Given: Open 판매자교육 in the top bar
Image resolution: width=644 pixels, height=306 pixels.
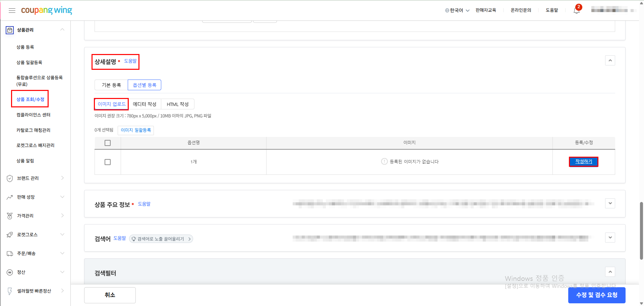Looking at the screenshot, I should point(486,10).
